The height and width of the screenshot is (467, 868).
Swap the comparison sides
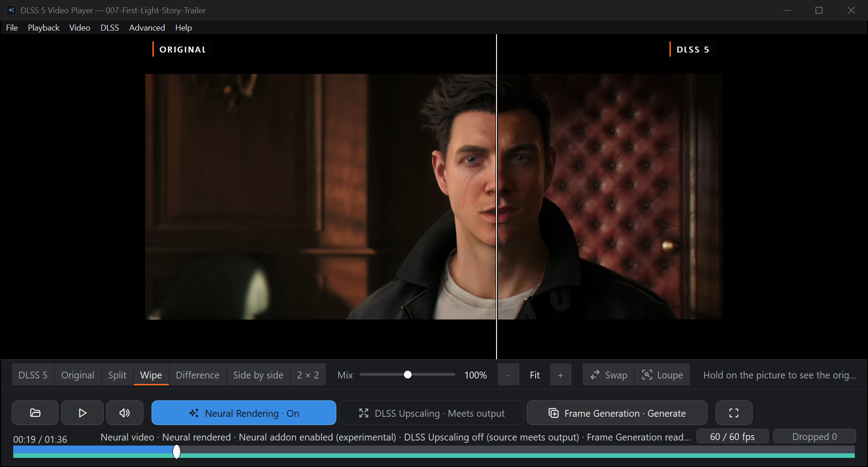pos(608,375)
